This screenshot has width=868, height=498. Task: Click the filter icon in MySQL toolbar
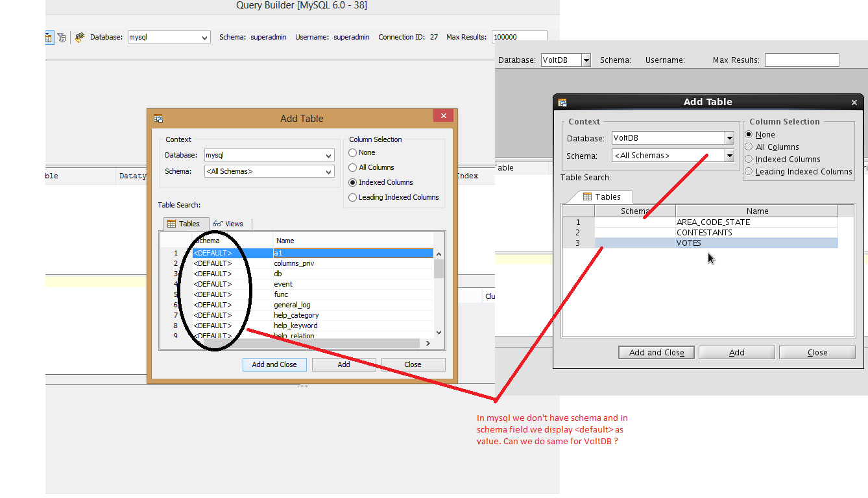point(62,38)
